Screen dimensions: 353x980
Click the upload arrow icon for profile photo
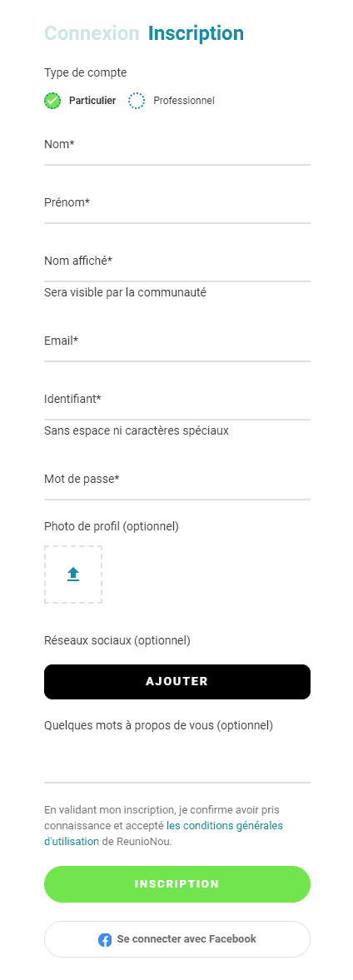pos(73,574)
